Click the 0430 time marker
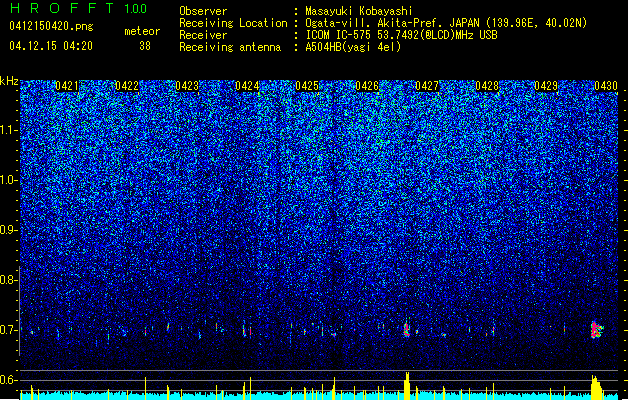The image size is (629, 400). click(x=606, y=86)
